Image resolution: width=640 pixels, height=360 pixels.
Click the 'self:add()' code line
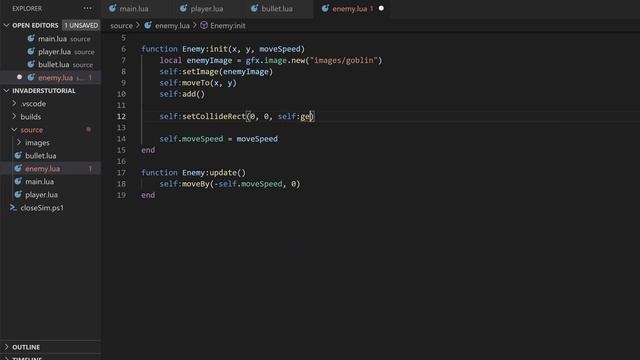coord(182,94)
